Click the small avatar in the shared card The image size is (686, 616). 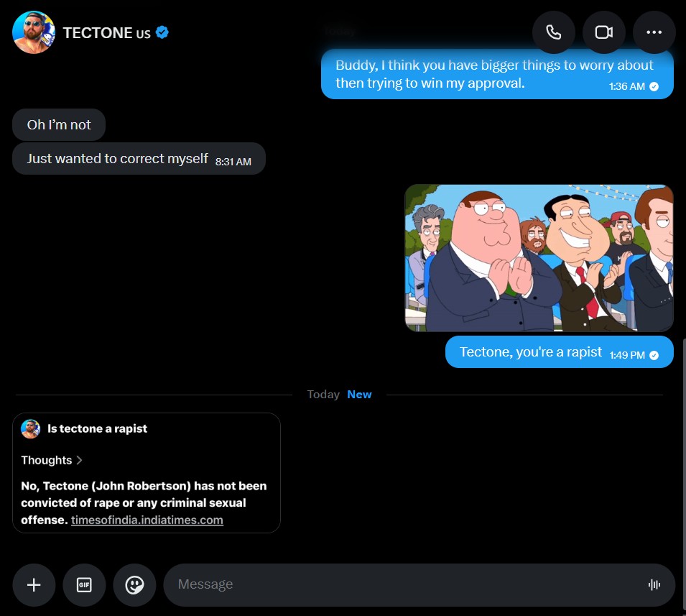[x=31, y=428]
